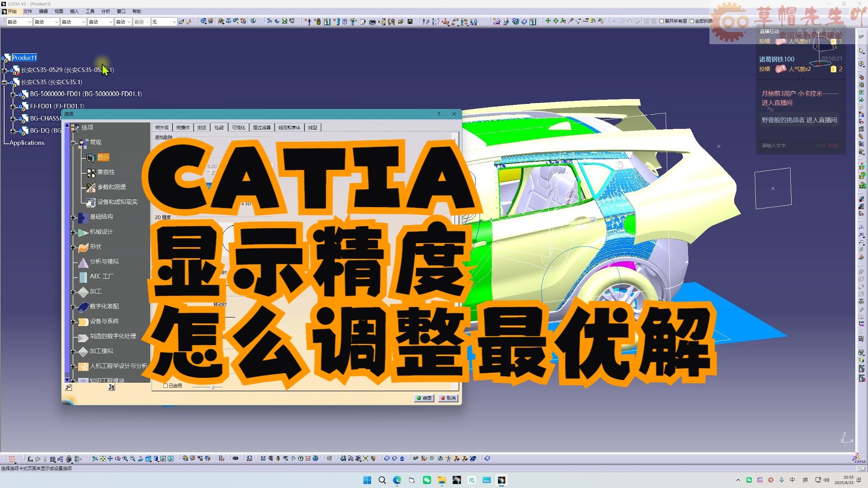868x488 pixels.
Task: Expand the 数字化装配 options node
Action: click(x=73, y=307)
